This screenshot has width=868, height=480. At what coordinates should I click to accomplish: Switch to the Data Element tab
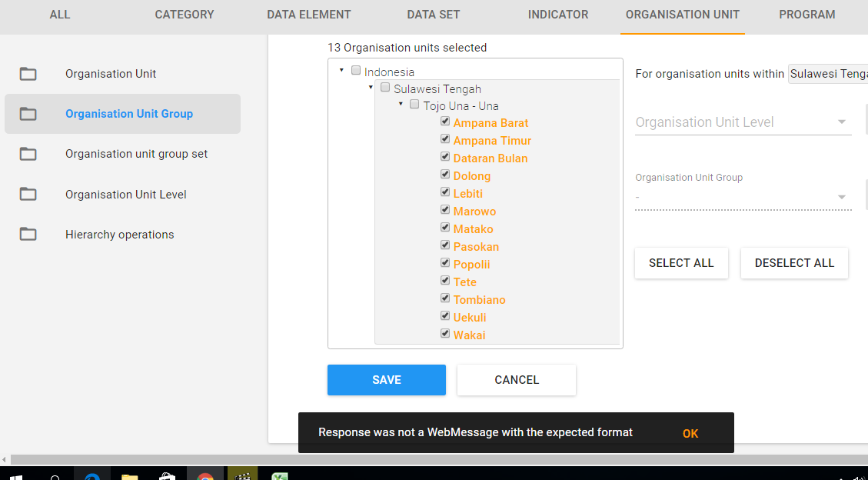(309, 15)
